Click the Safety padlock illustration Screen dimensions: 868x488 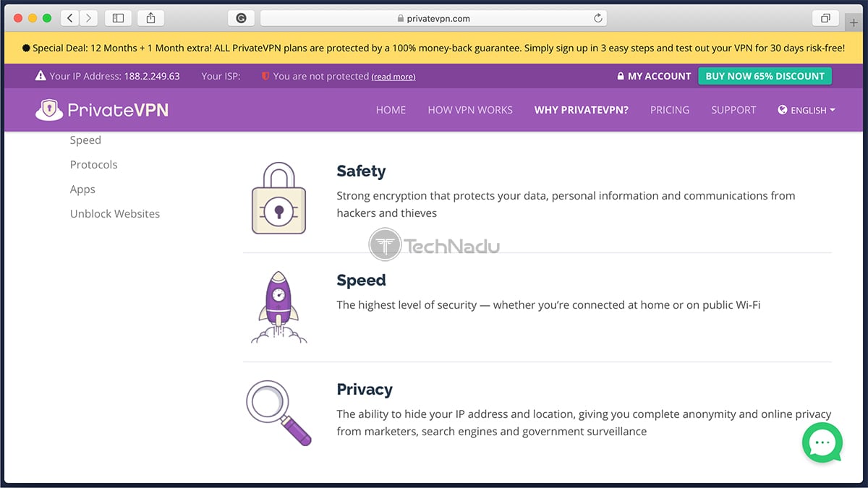tap(278, 197)
